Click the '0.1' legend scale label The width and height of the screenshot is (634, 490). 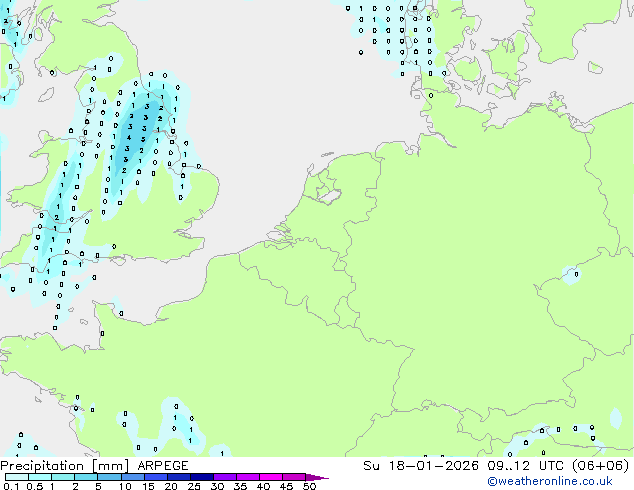(x=11, y=486)
